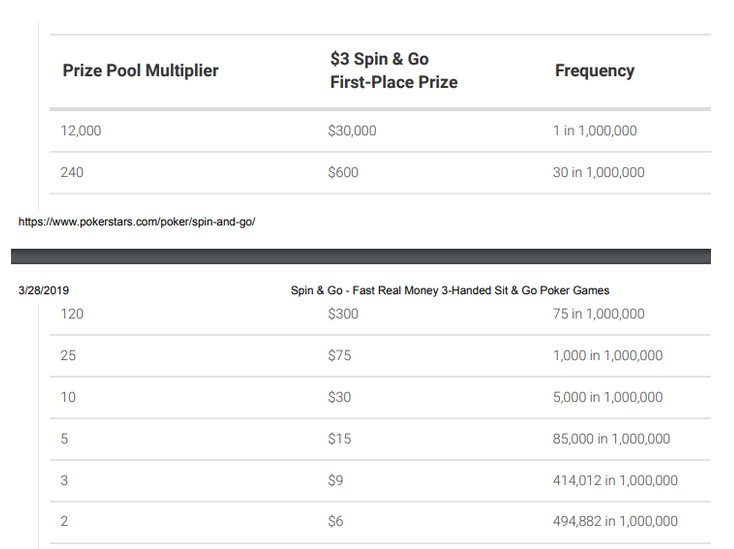Click the $600 prize value
This screenshot has width=734, height=549.
click(343, 172)
